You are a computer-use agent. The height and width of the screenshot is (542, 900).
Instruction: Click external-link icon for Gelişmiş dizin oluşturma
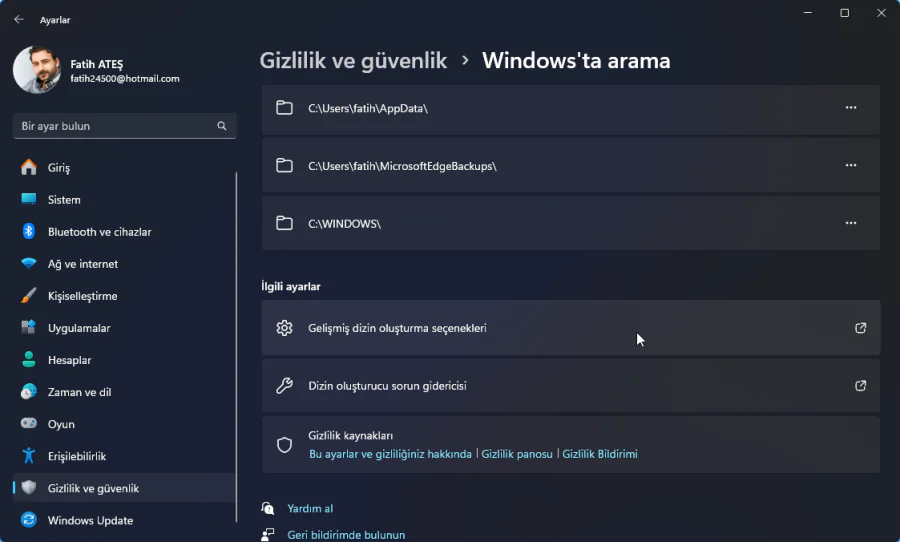860,328
